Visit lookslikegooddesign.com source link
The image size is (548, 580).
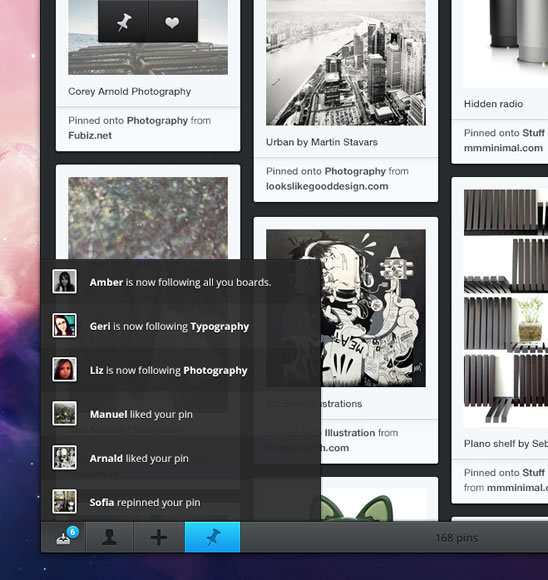327,186
